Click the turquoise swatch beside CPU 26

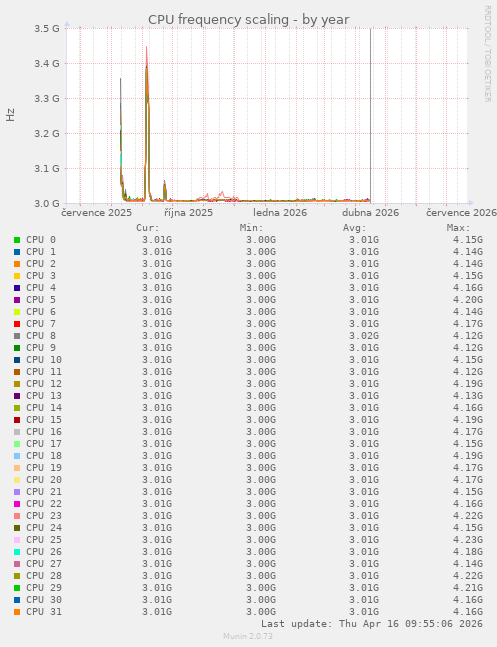tap(17, 551)
